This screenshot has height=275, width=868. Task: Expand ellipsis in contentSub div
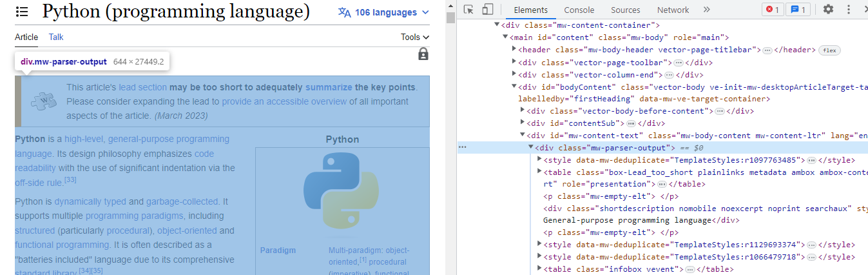tap(632, 123)
